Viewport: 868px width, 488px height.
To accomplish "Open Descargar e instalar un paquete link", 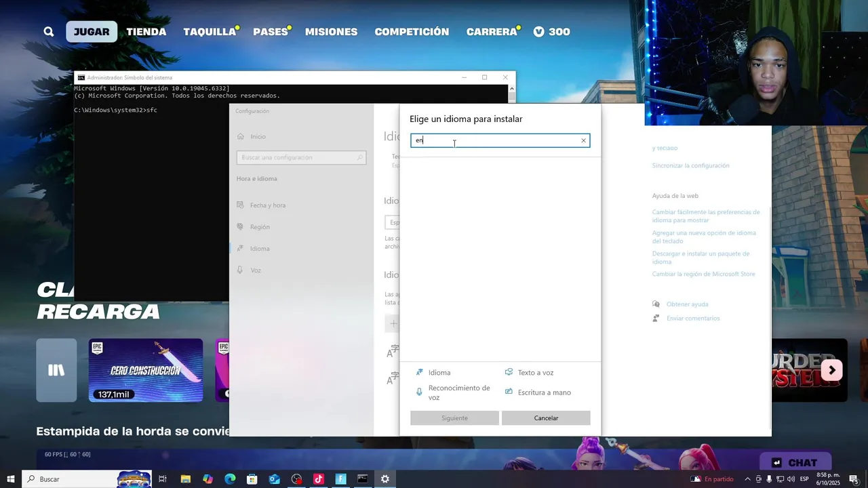I will point(701,258).
